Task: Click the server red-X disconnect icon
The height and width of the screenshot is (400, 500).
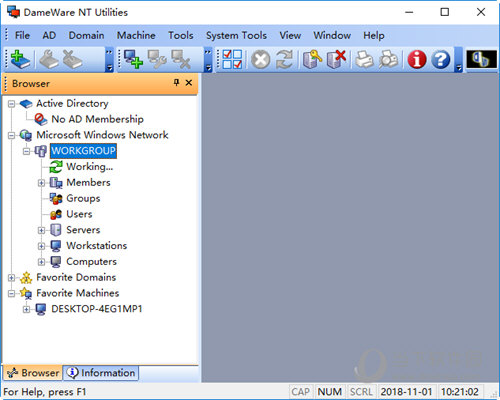Action: pos(336,60)
